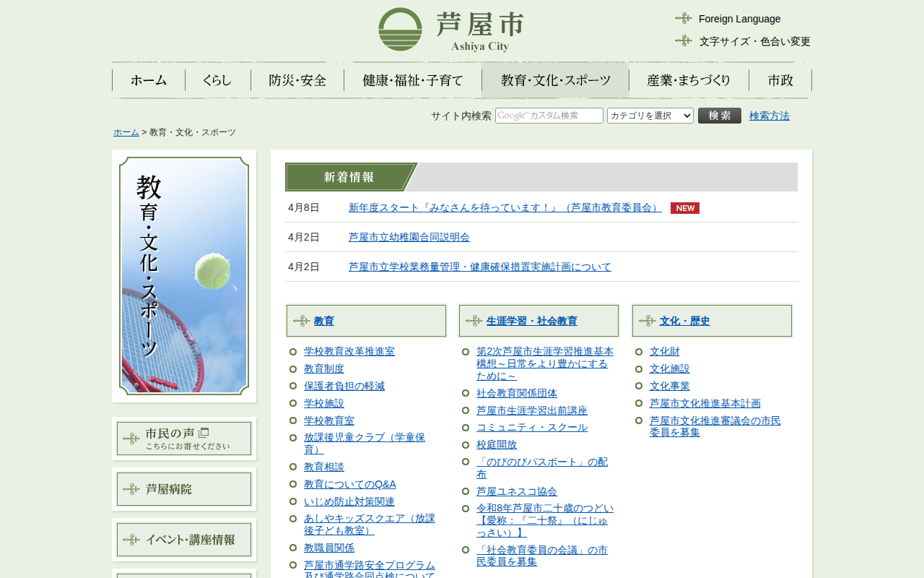Open 芦屋市立学校業務量管理・健康確保措置実施計画 link
This screenshot has width=924, height=578.
click(x=480, y=267)
